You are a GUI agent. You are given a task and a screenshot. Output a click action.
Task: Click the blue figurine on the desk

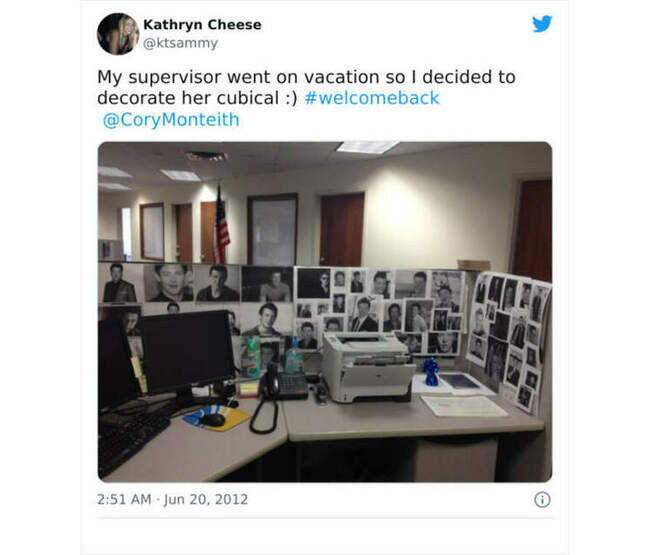point(431,372)
